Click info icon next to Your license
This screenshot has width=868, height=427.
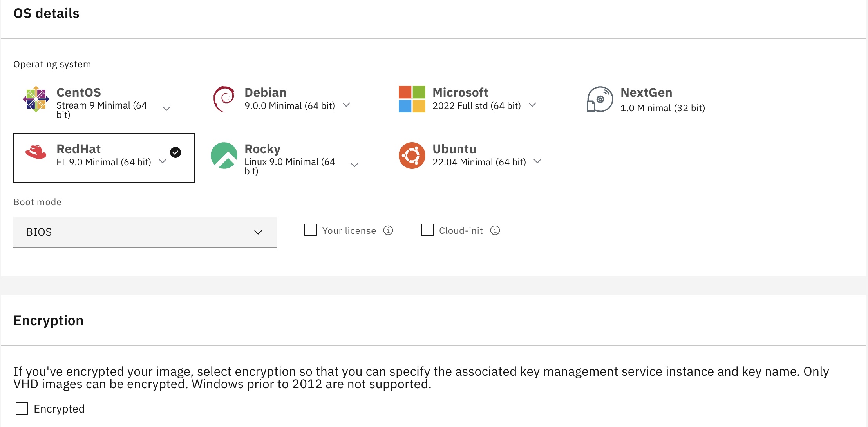(x=388, y=230)
